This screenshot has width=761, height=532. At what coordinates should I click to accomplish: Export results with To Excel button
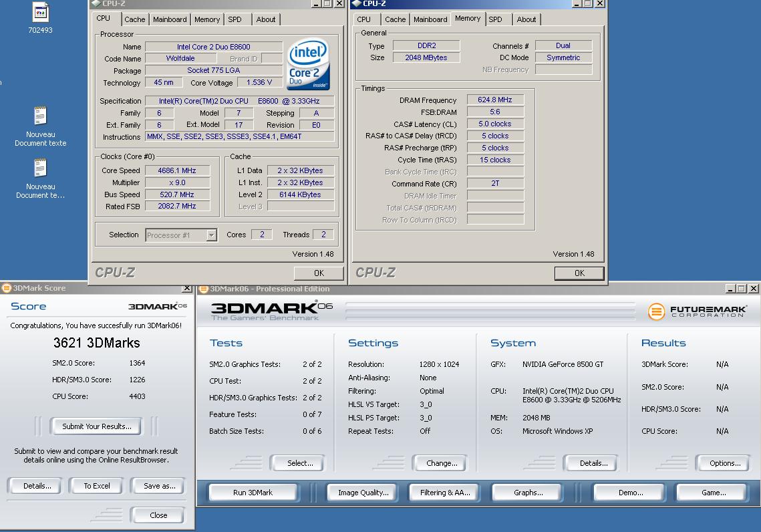coord(97,486)
